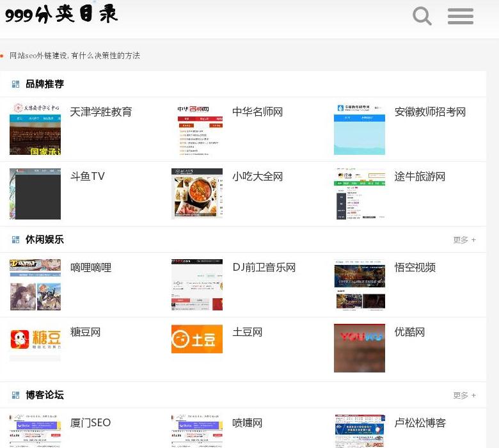The image size is (499, 448).
Task: Open the 喷嚏网 link
Action: [x=248, y=423]
